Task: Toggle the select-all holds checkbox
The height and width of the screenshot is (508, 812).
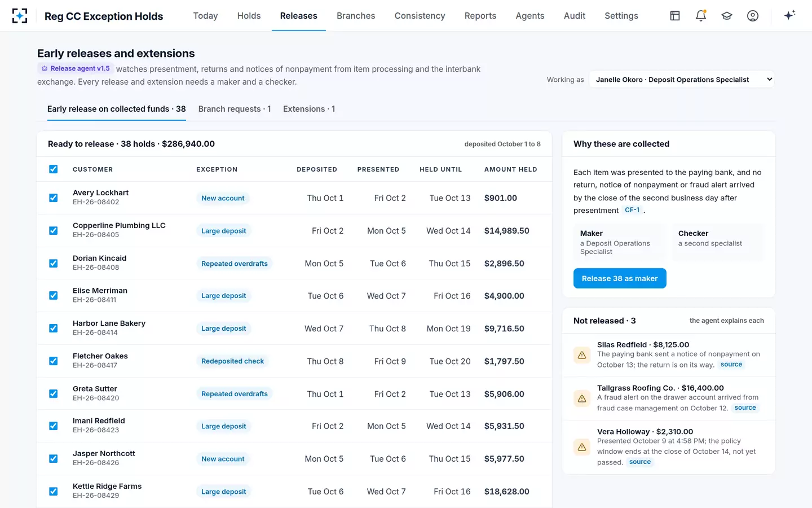Action: 54,169
